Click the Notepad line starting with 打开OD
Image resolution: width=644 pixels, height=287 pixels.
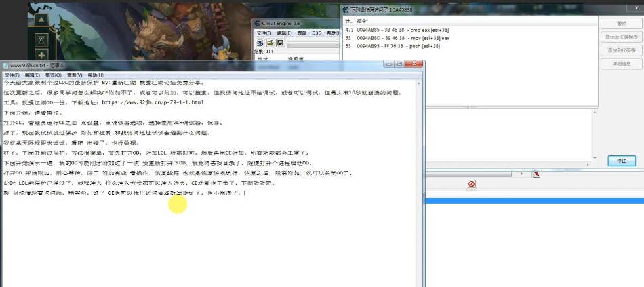point(178,173)
